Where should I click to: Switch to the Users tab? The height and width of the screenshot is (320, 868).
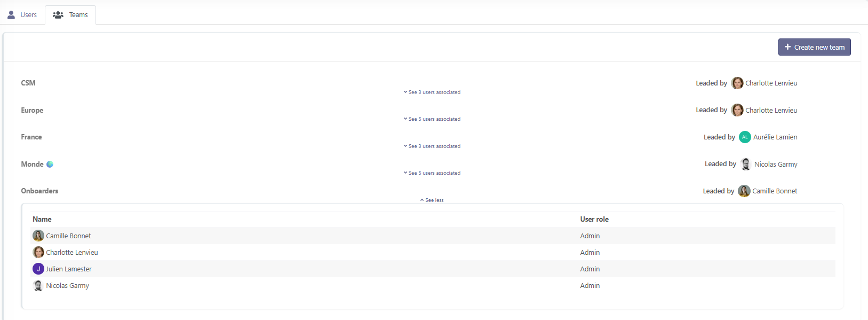coord(22,15)
